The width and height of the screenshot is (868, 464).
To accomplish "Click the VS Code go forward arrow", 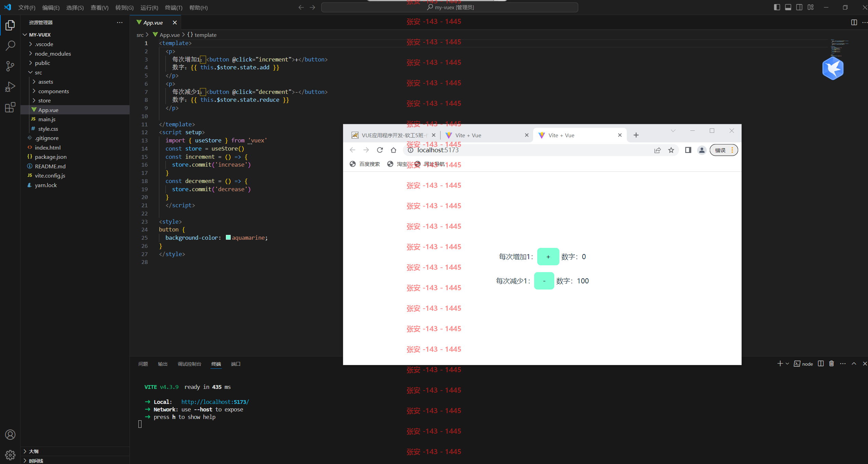I will click(x=312, y=8).
